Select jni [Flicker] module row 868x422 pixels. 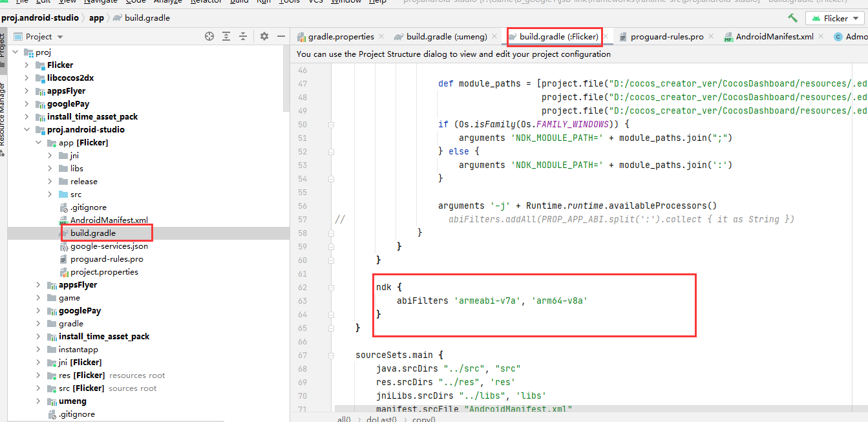pos(80,363)
